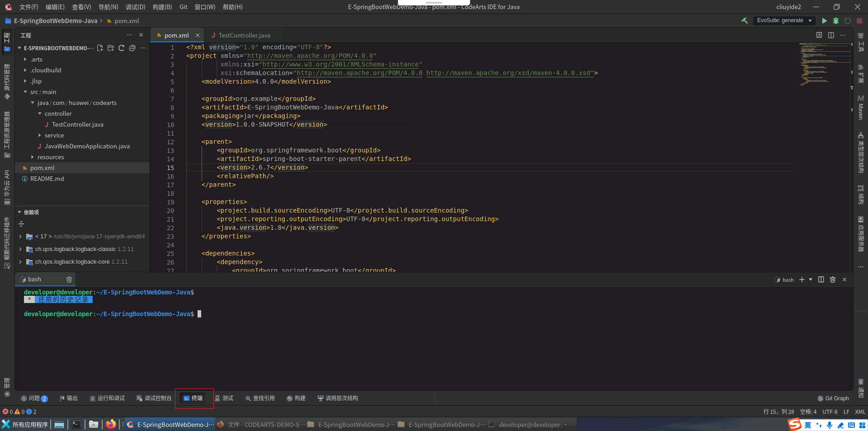
Task: Expand the service folder
Action: 40,135
